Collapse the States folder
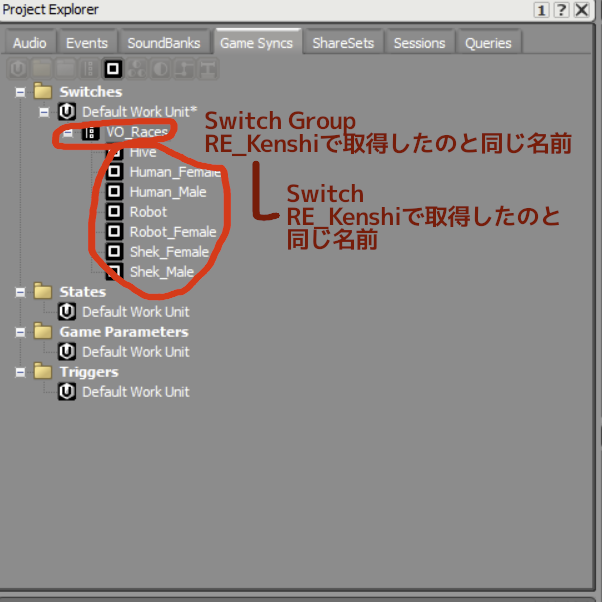The width and height of the screenshot is (602, 602). click(20, 292)
